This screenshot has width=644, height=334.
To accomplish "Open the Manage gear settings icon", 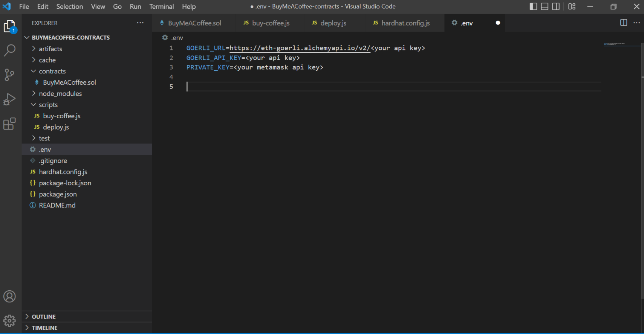I will [x=9, y=321].
